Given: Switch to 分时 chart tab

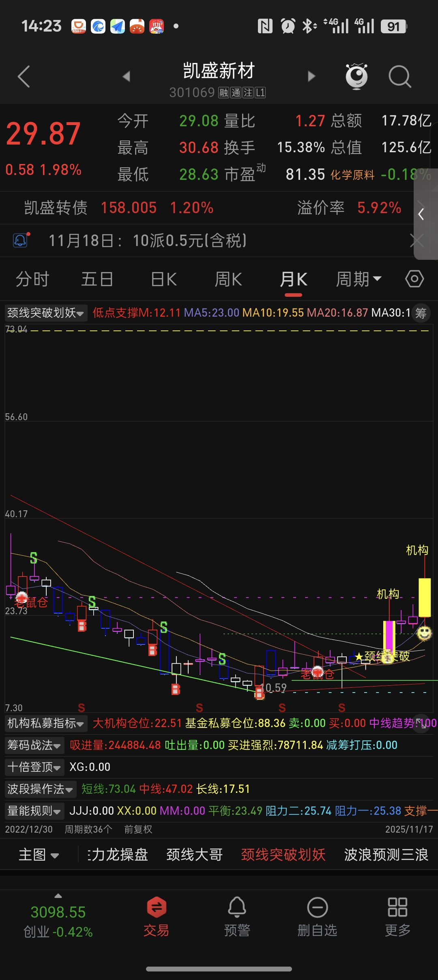Looking at the screenshot, I should [32, 279].
